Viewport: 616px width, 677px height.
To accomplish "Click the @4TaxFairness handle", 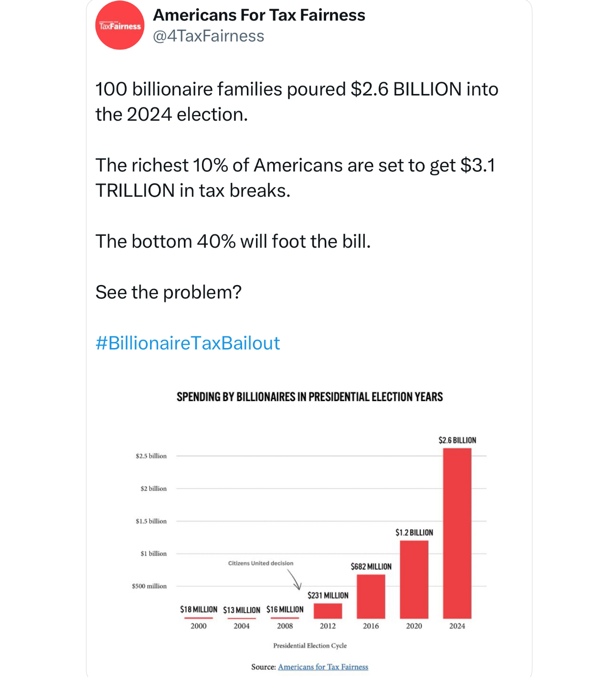I will (x=208, y=36).
